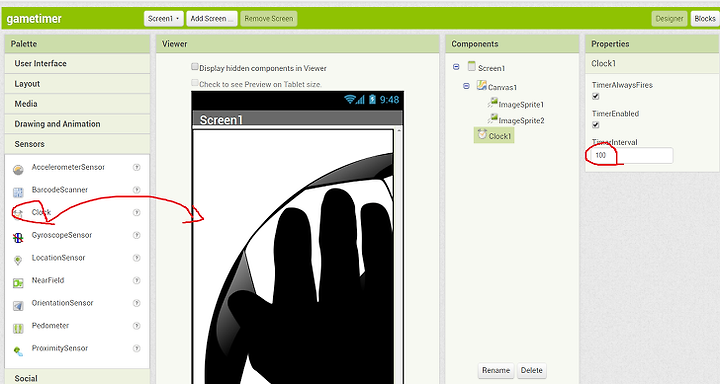Click the Screen1 icon in Components tree
The height and width of the screenshot is (384, 720).
coord(472,66)
